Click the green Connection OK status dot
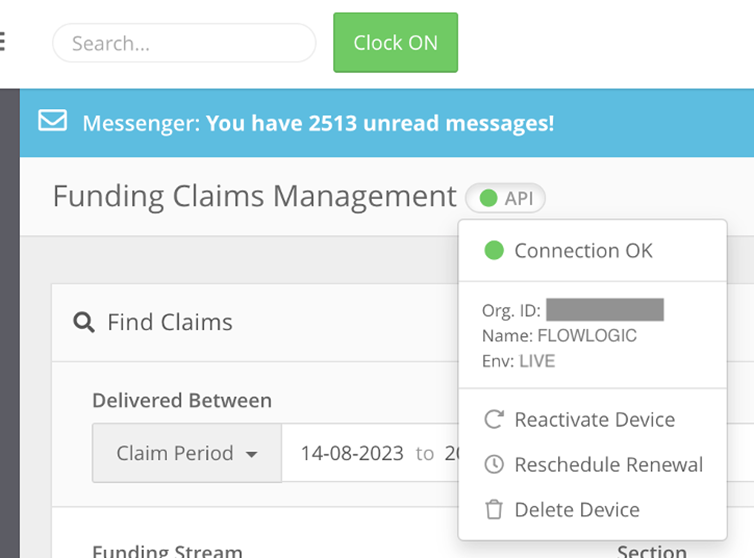 click(x=493, y=251)
